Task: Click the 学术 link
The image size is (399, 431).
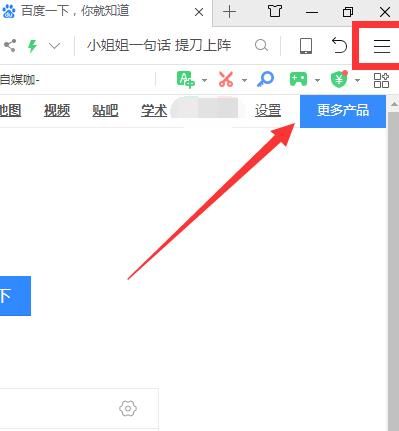Action: 154,110
